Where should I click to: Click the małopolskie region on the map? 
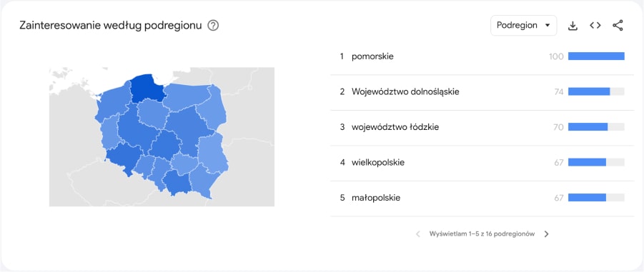(x=177, y=182)
